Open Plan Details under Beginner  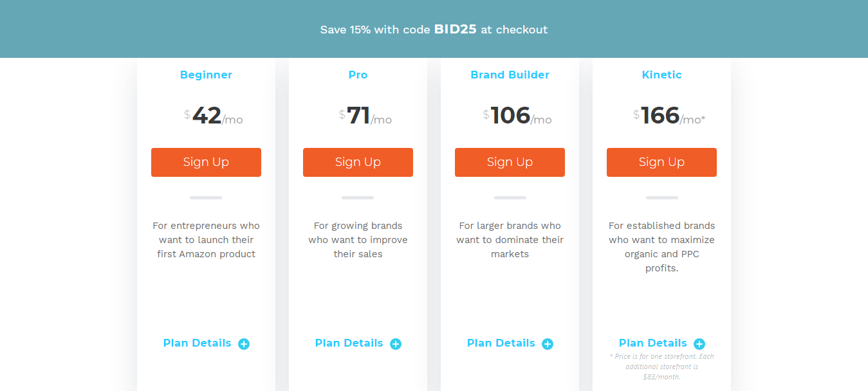click(x=197, y=343)
